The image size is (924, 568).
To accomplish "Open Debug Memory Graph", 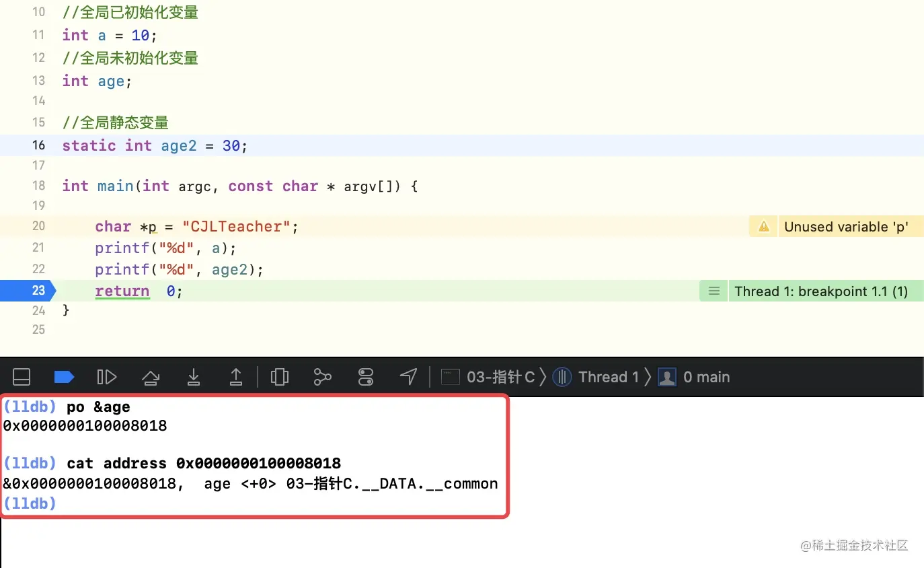I will (323, 377).
